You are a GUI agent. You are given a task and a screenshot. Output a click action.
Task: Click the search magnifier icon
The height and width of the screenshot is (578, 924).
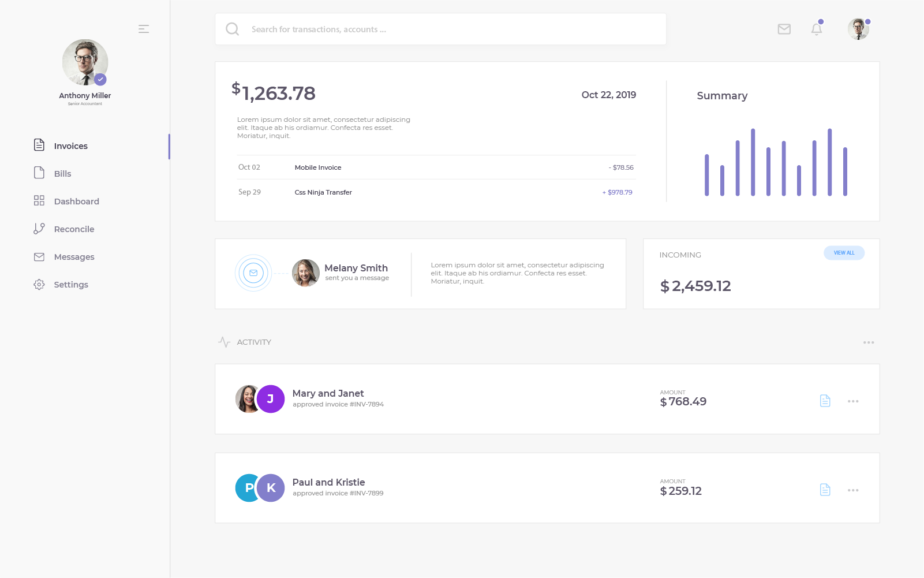click(232, 29)
